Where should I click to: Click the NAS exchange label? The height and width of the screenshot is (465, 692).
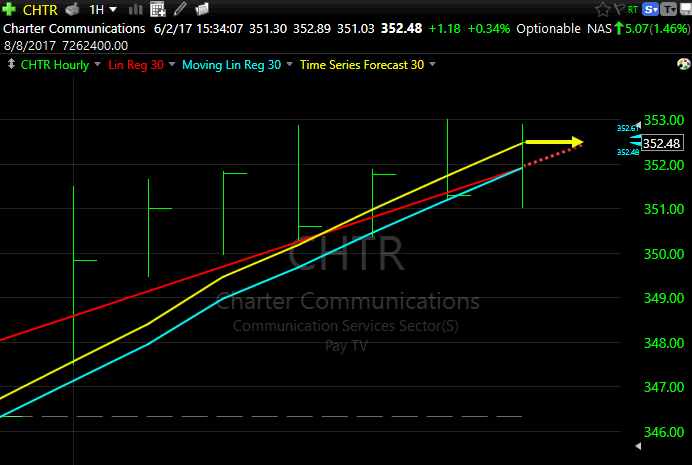[599, 29]
